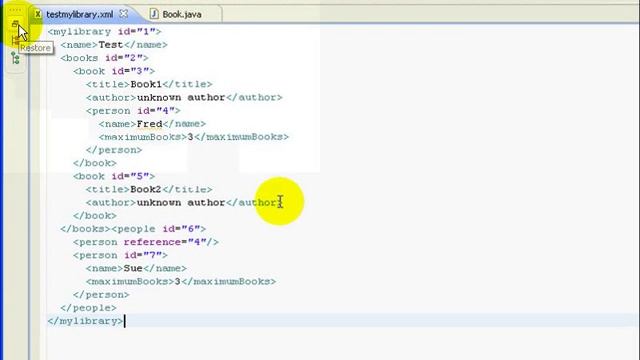Switch to the Book.java tab
640x360 pixels.
coord(182,14)
